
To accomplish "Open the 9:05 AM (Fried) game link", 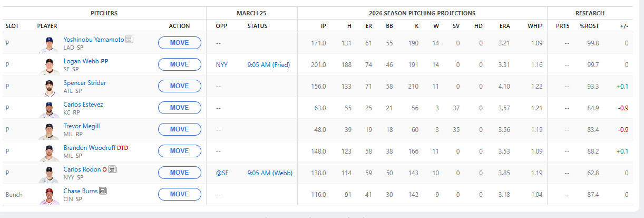I will (x=268, y=65).
